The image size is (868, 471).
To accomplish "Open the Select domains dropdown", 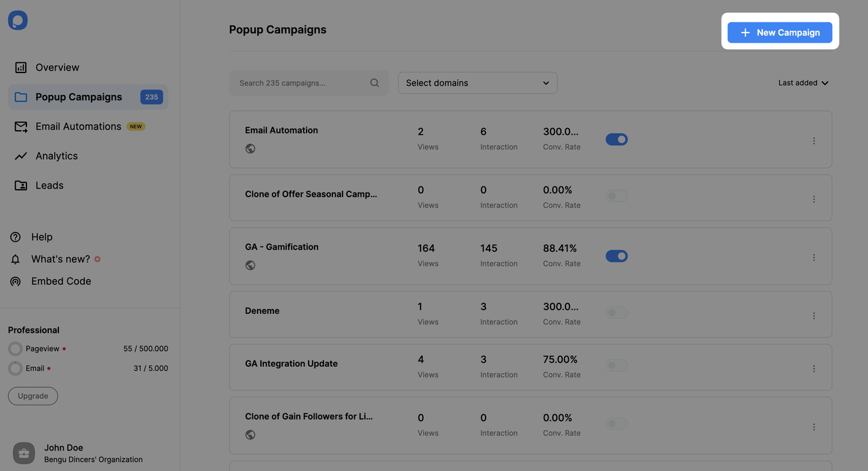I will pos(477,82).
